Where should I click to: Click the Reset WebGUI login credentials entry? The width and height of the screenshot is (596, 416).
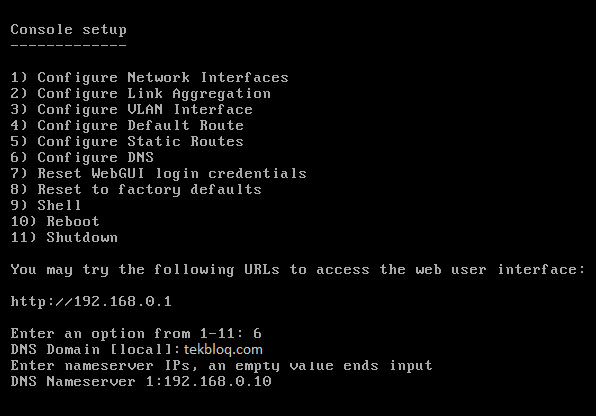click(159, 174)
